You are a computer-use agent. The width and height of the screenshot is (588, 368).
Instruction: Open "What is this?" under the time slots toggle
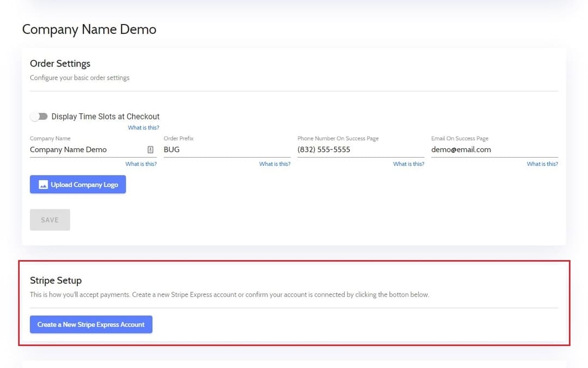pyautogui.click(x=143, y=127)
